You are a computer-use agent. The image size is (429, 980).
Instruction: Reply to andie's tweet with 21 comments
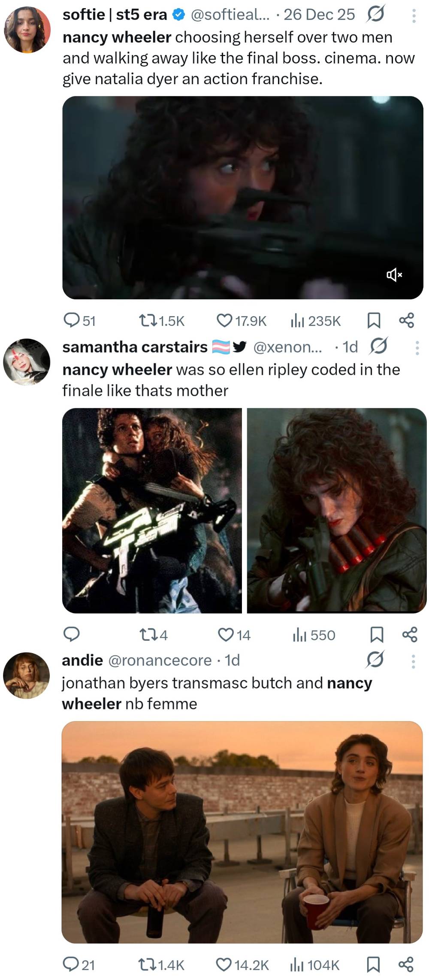[x=79, y=965]
